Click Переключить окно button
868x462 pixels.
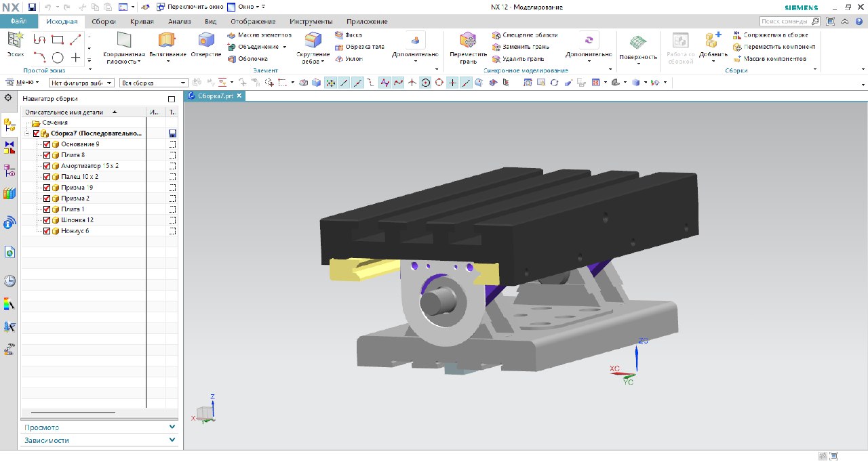[189, 7]
